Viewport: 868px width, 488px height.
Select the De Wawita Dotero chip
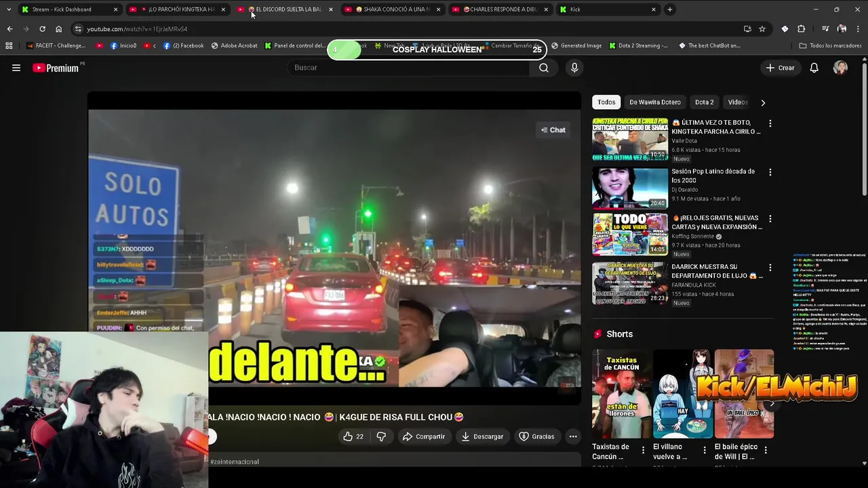(655, 102)
